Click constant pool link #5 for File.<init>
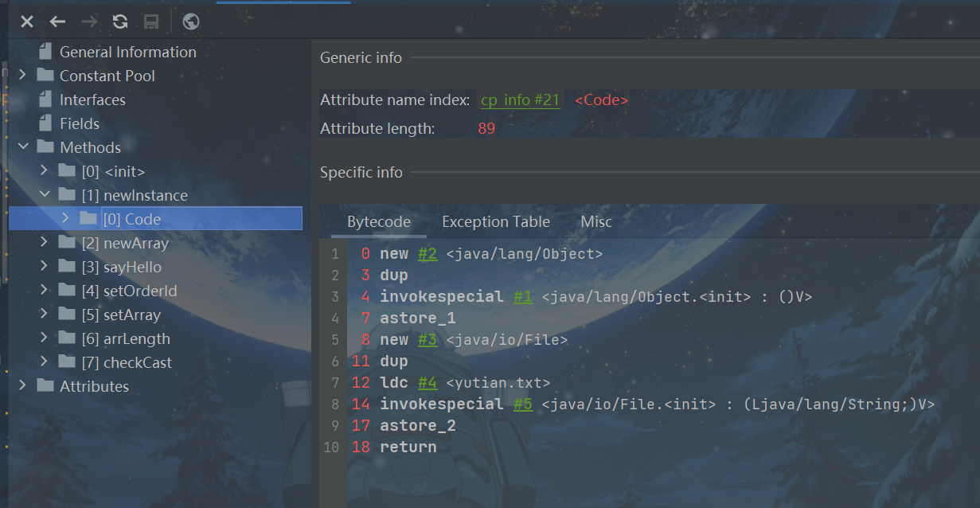The width and height of the screenshot is (980, 508). click(522, 404)
